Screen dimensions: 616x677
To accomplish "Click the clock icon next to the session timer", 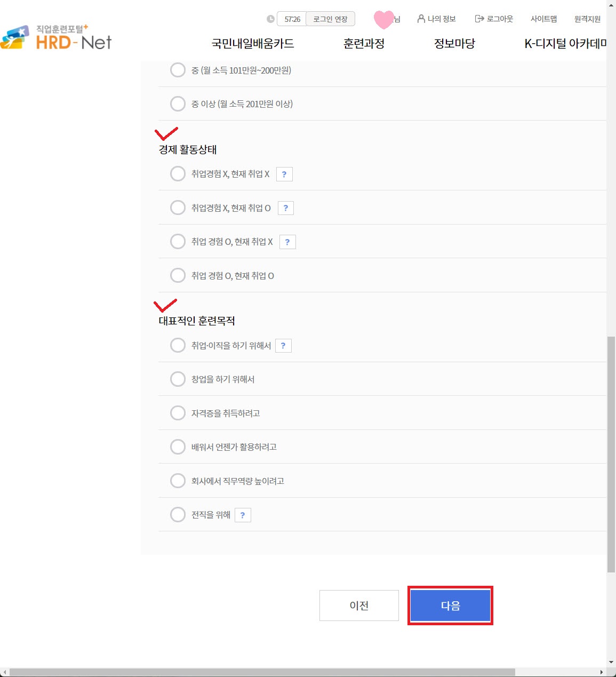I will (x=271, y=19).
